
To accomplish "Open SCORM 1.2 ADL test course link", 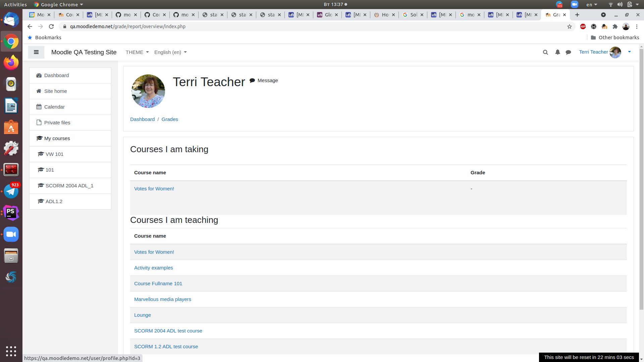I will pos(166,347).
